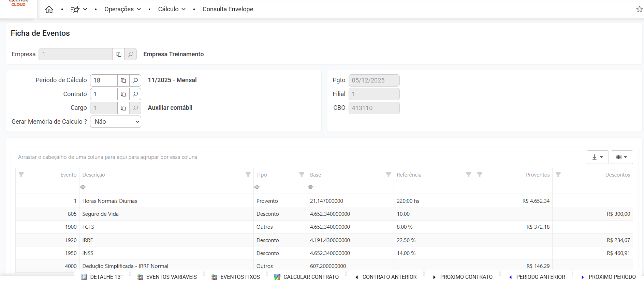
Task: Open EVENTOS VARIÁVEIS
Action: point(167,277)
